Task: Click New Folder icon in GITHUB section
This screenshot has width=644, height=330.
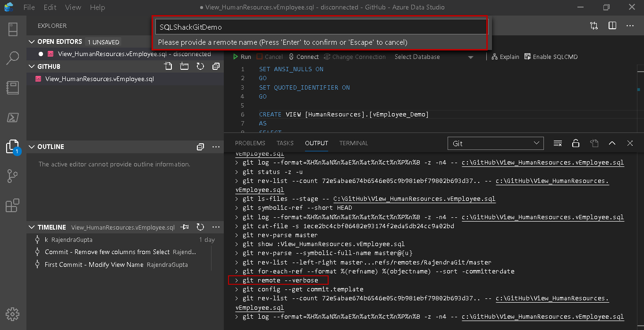Action: click(x=184, y=66)
